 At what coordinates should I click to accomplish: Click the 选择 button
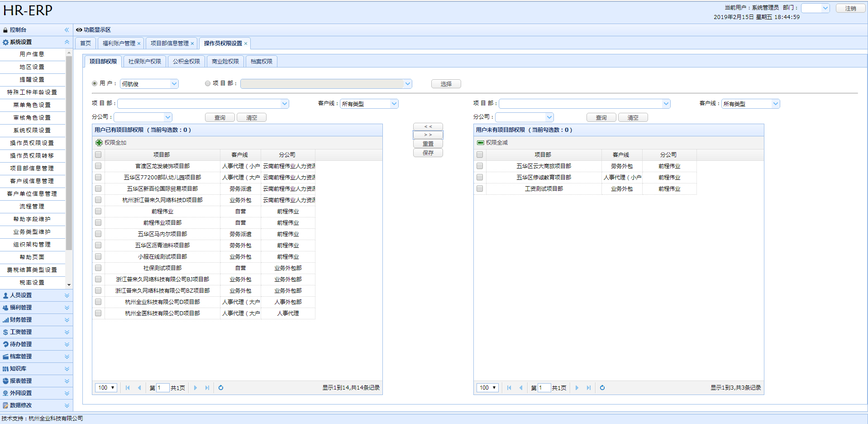tap(446, 84)
